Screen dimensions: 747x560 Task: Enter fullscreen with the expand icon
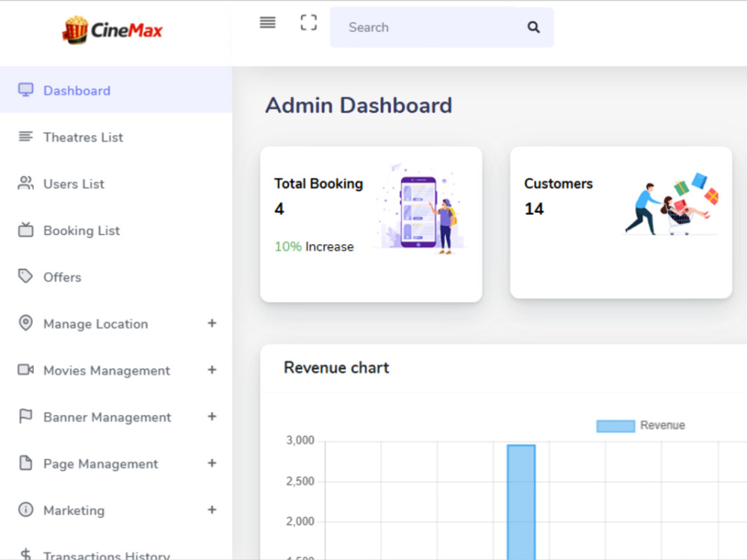pyautogui.click(x=309, y=22)
